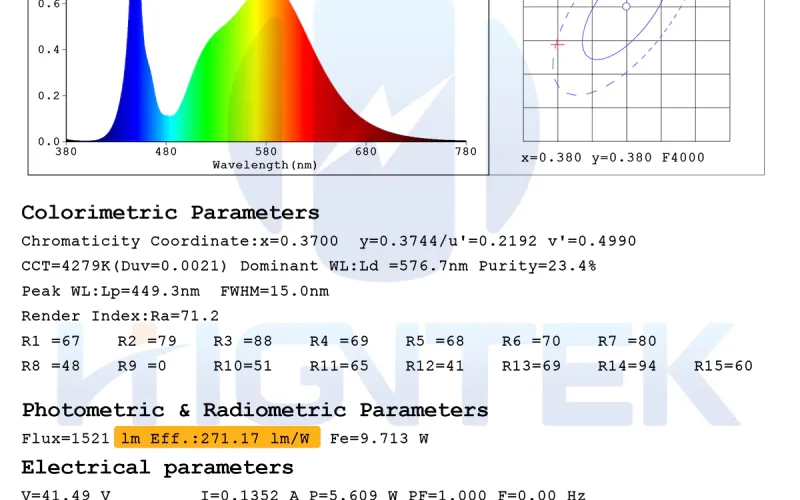Select the 380 wavelength axis tick

tap(66, 152)
